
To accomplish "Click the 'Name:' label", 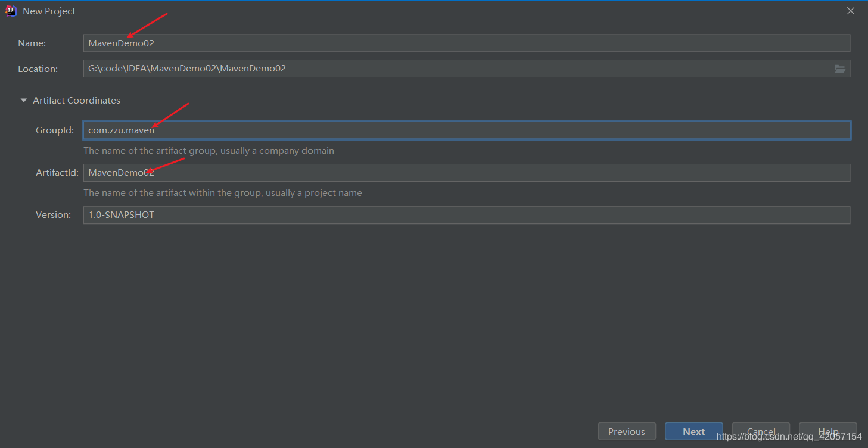I will (x=32, y=43).
